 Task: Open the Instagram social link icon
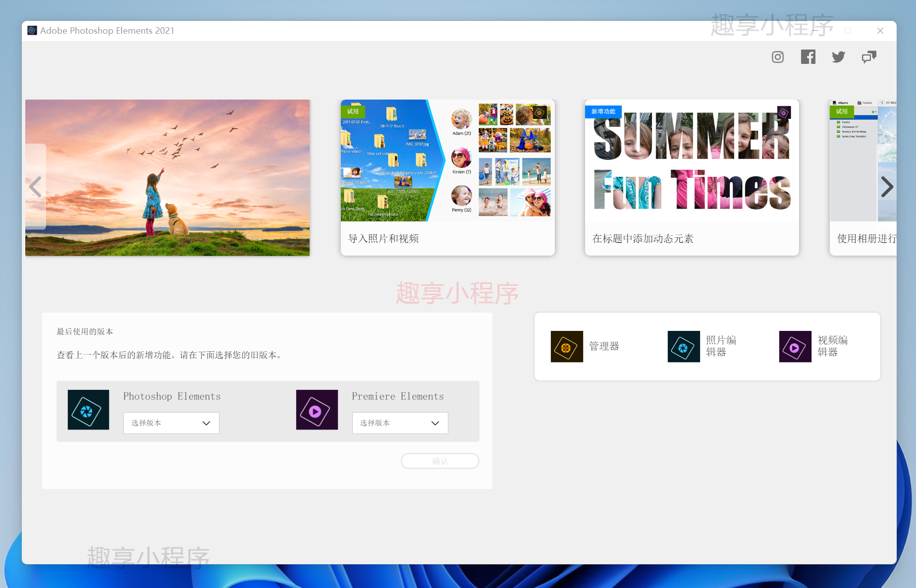click(778, 57)
